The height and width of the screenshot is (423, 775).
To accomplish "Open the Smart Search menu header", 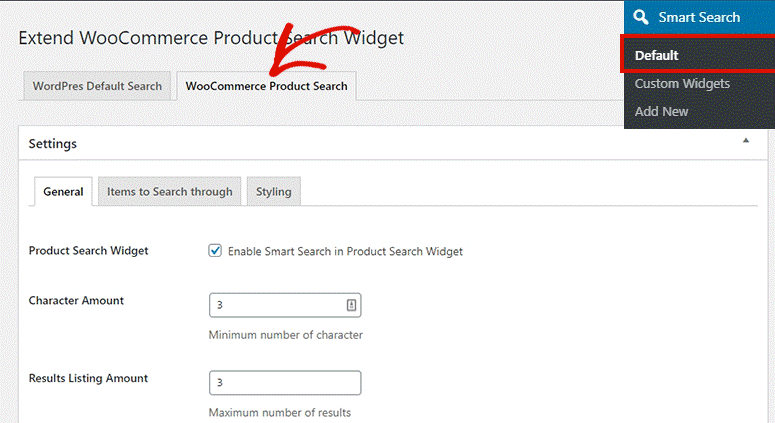I will pos(698,17).
